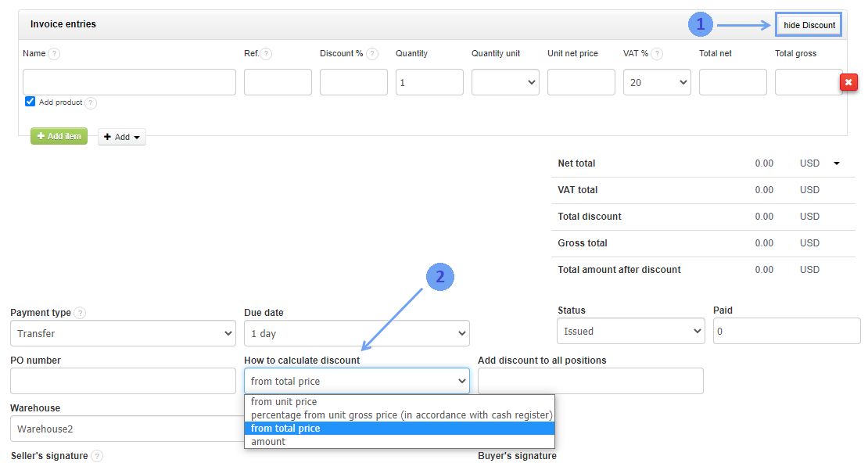Click the VAT % help icon
The width and height of the screenshot is (868, 463).
[x=657, y=54]
